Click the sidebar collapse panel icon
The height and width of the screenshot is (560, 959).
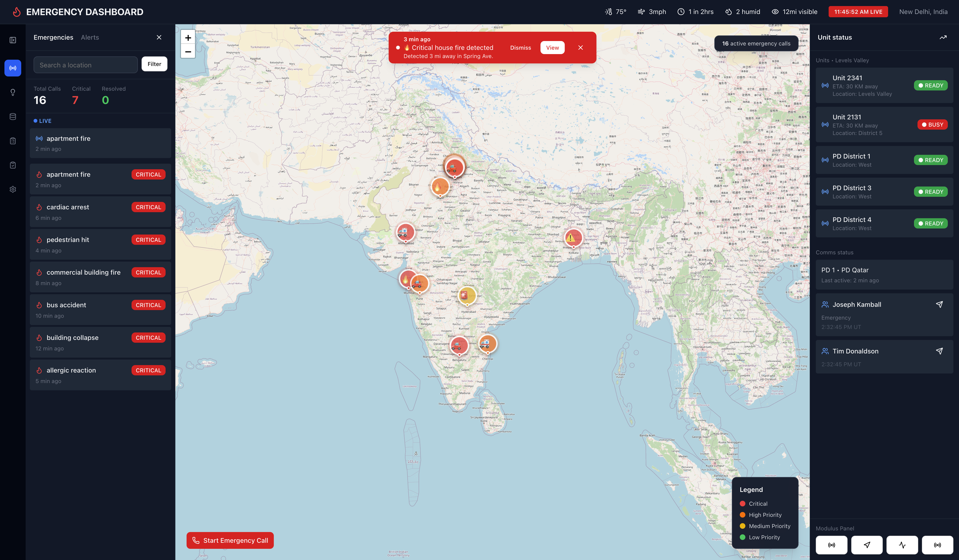tap(13, 40)
